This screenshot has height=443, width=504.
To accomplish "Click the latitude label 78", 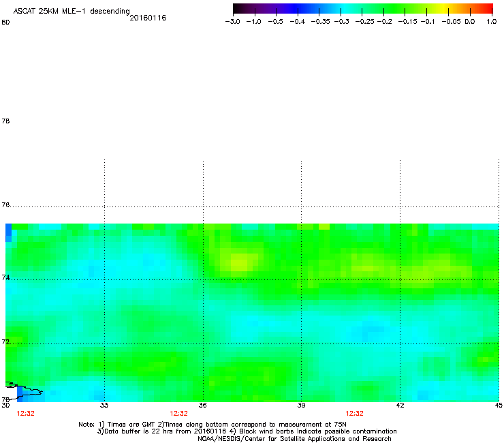I will 5,121.
